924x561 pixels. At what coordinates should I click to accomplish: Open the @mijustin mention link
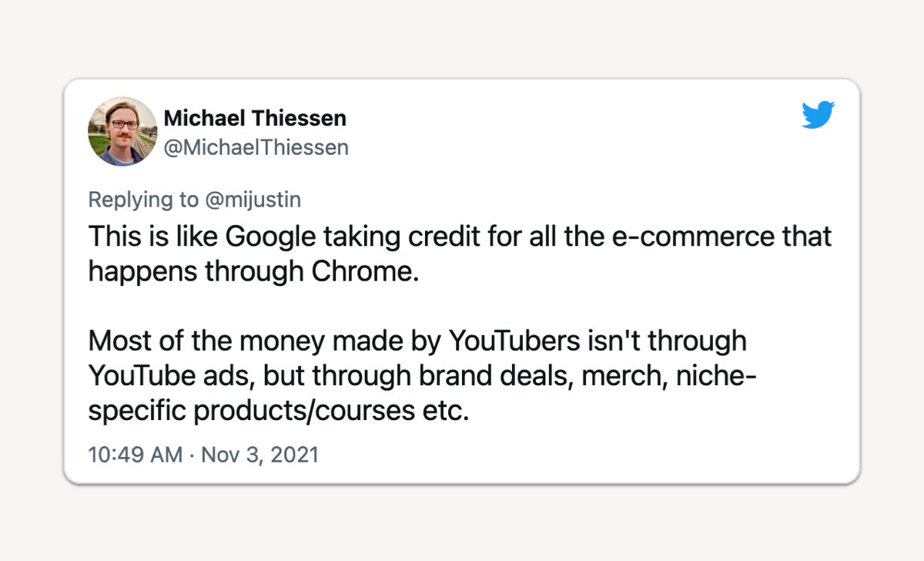253,200
